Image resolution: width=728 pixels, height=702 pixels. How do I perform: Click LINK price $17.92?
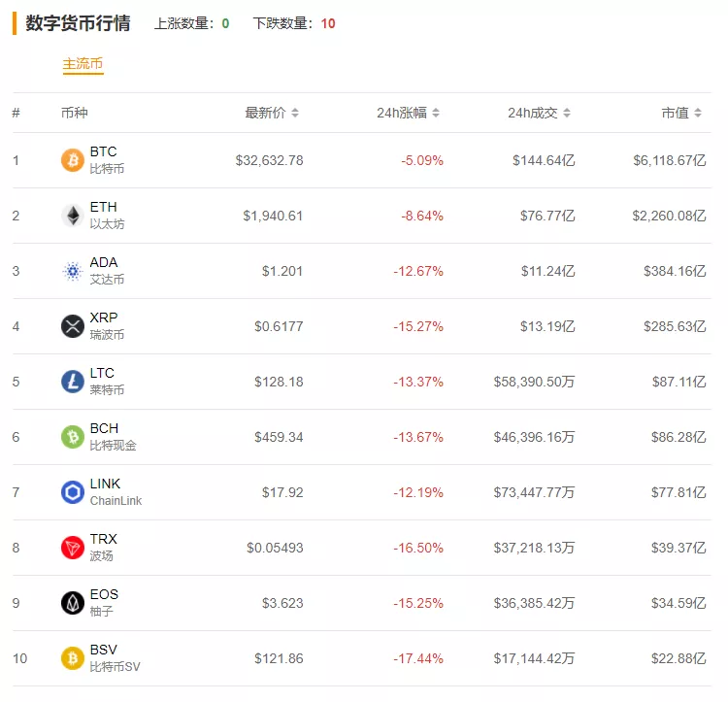coord(282,492)
